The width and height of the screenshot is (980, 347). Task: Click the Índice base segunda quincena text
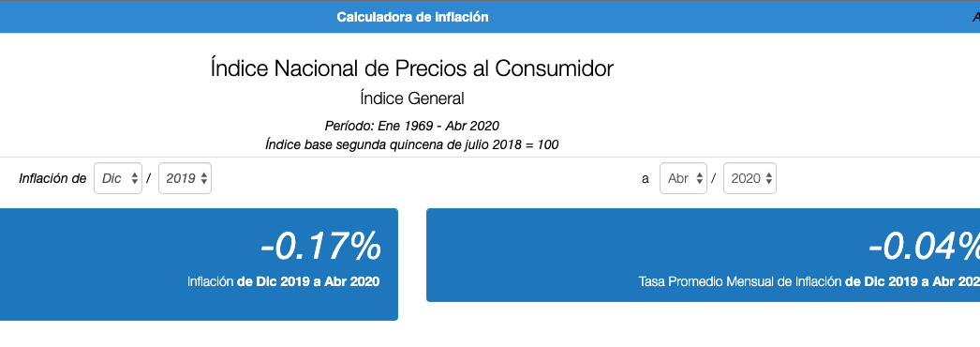point(412,145)
